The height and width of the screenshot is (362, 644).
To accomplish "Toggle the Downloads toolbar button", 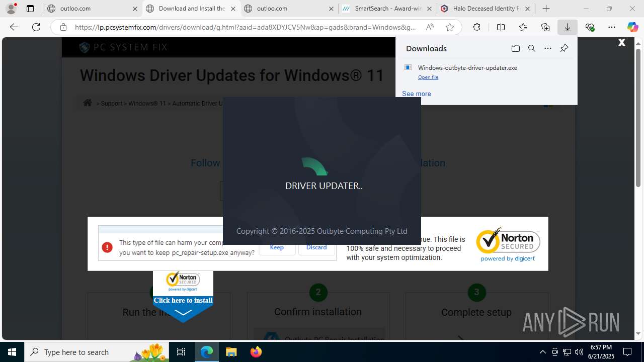I will coord(568,27).
